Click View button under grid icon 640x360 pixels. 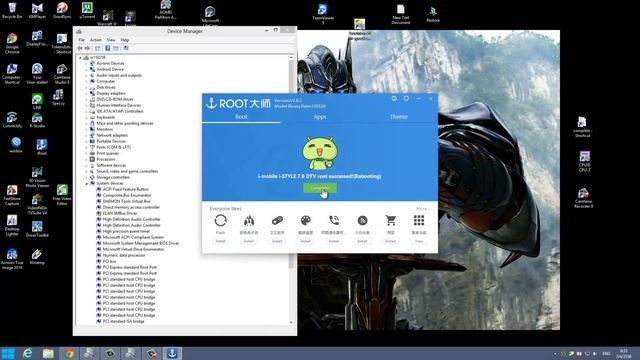tap(419, 241)
